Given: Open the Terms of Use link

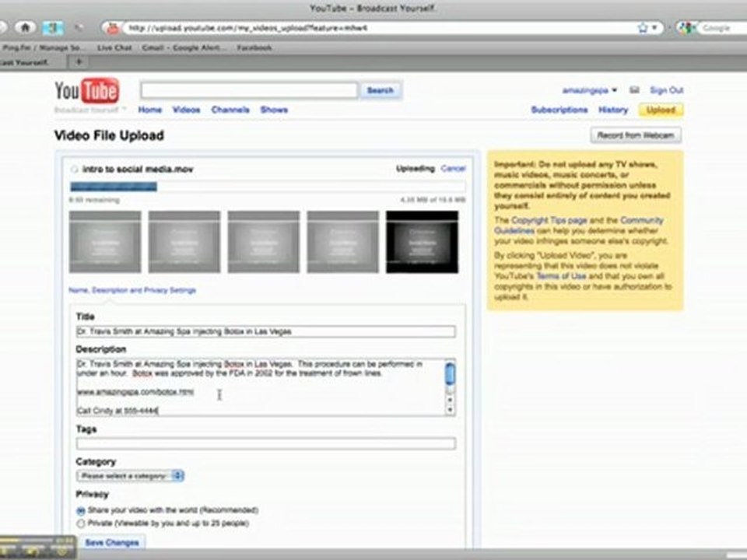Looking at the screenshot, I should (x=561, y=276).
